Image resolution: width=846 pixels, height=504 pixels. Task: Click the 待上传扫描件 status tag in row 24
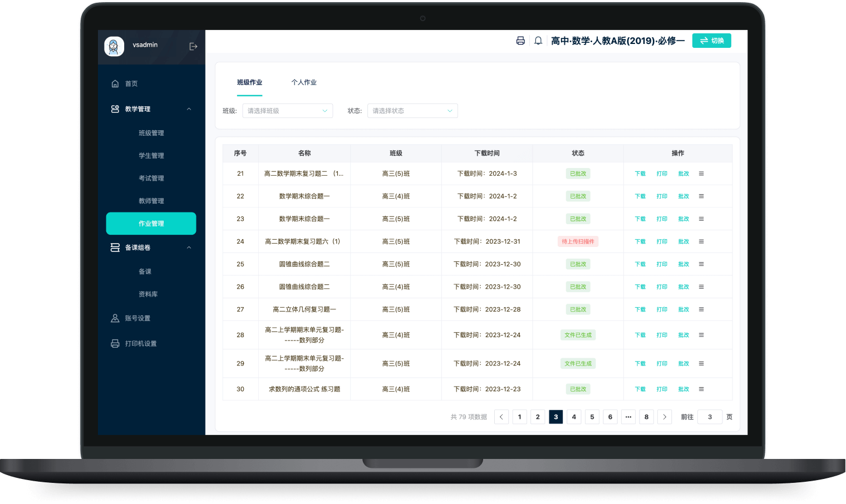(578, 241)
